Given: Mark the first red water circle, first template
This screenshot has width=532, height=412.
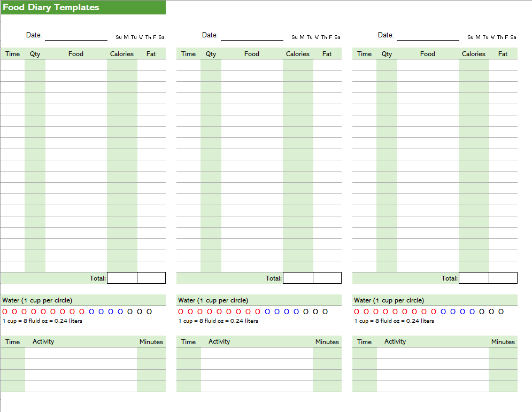Looking at the screenshot, I should click(x=5, y=312).
